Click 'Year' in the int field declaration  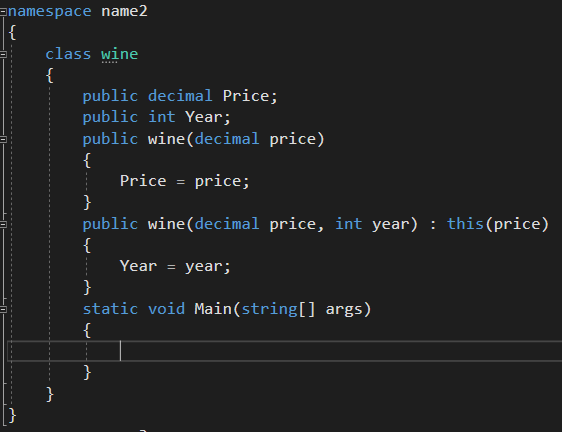point(204,117)
